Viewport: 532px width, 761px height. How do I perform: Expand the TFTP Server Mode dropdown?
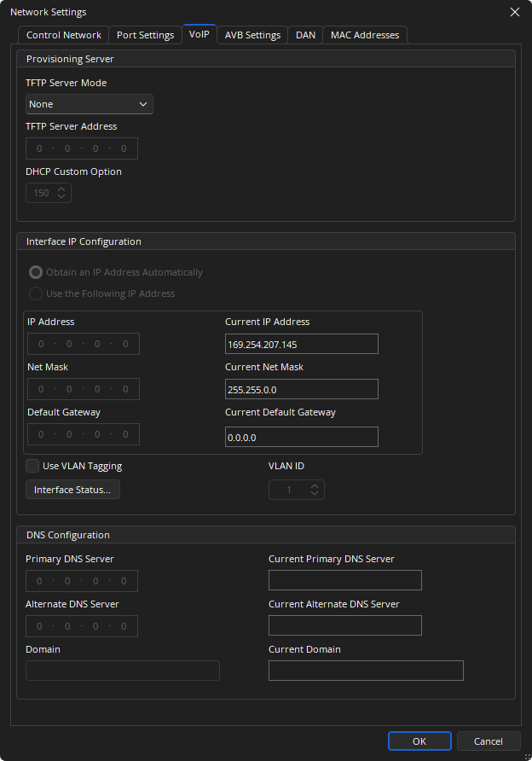point(90,104)
